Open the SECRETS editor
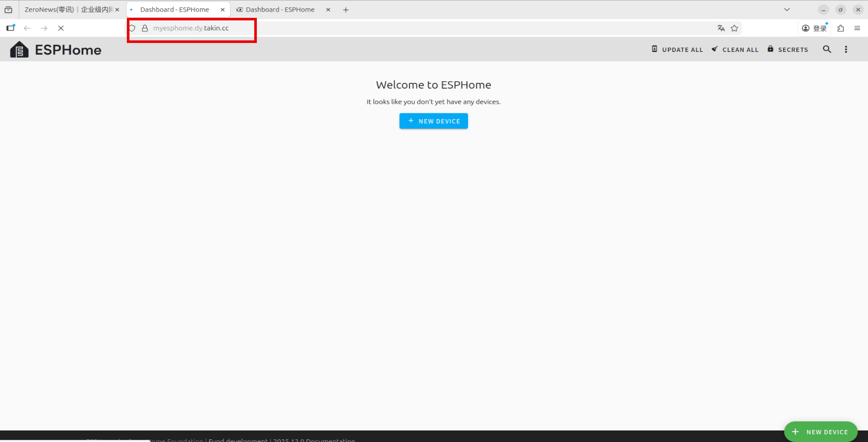Image resolution: width=868 pixels, height=442 pixels. 788,49
